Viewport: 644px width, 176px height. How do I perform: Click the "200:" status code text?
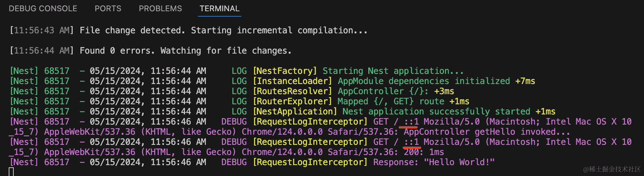tap(413, 152)
